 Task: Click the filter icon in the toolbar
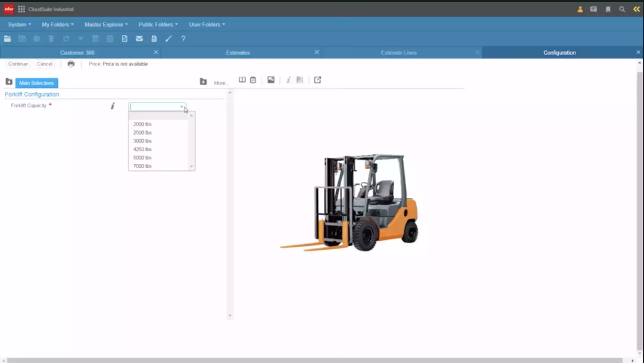81,39
